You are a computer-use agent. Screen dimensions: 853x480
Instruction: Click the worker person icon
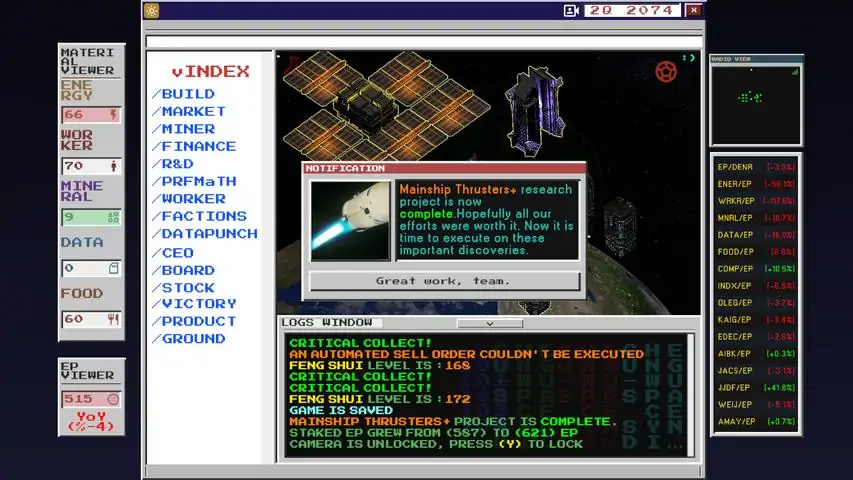(x=113, y=166)
